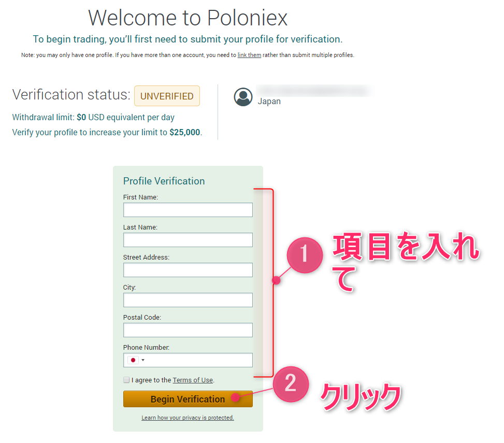The width and height of the screenshot is (504, 443).
Task: Click inside the Phone Number number entry area
Action: point(199,360)
